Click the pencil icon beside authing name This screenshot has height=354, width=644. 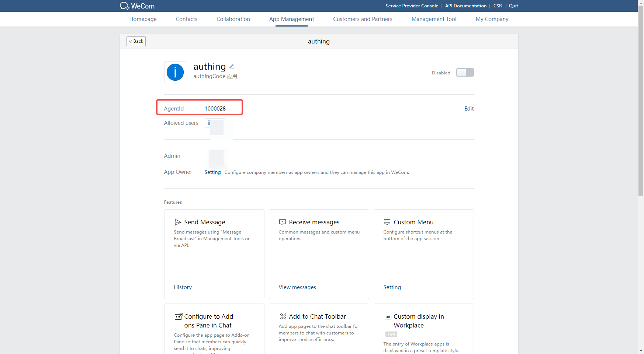pos(232,67)
